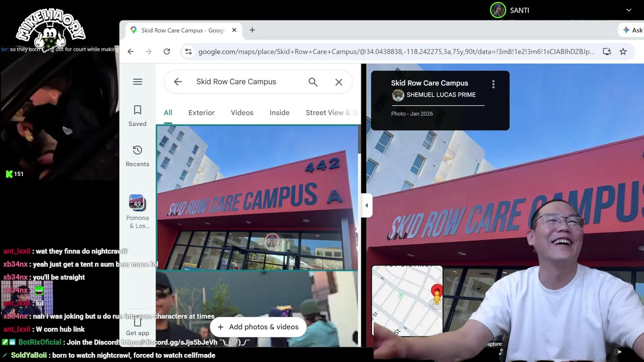The width and height of the screenshot is (644, 362).
Task: Bookmark this page with star icon
Action: point(623,51)
